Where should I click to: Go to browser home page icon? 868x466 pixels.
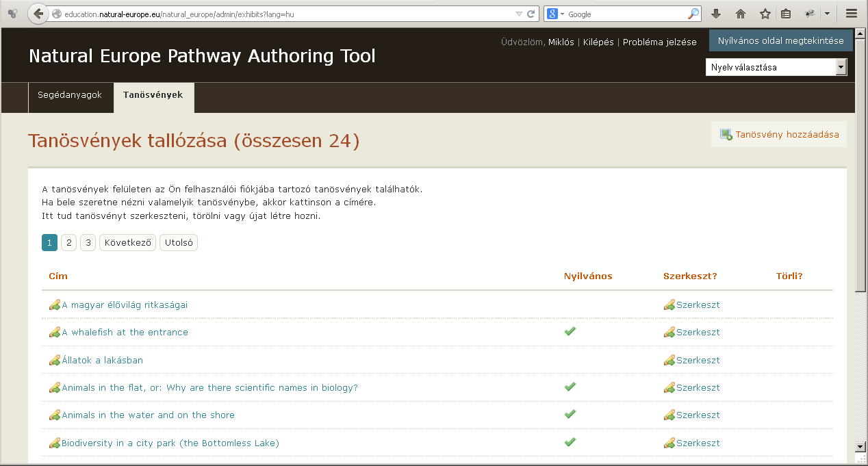point(741,14)
